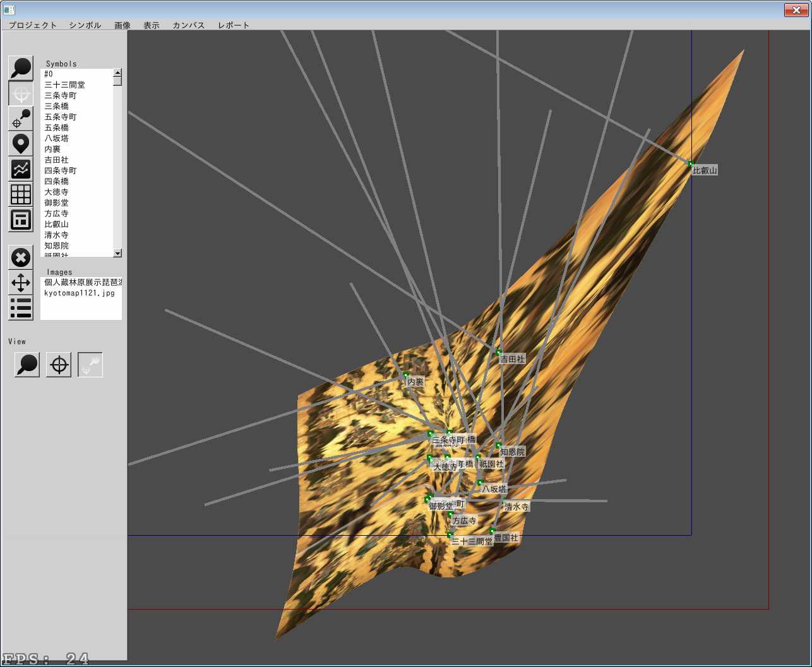This screenshot has height=667, width=812.
Task: Select 内裏 in the Symbols list
Action: [x=76, y=149]
